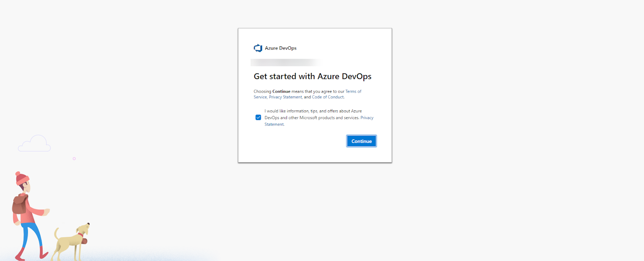
Task: Open the Code of Conduct link
Action: [x=328, y=97]
